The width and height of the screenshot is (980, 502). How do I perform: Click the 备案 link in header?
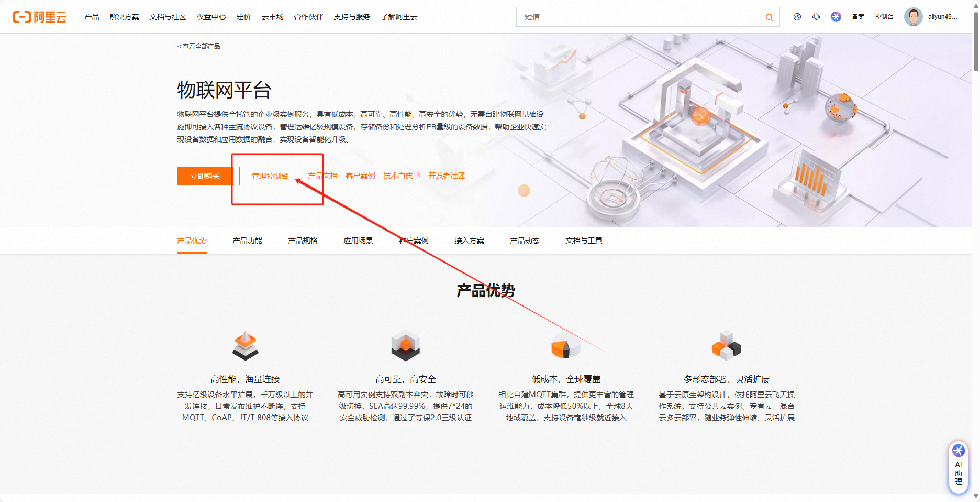point(858,17)
